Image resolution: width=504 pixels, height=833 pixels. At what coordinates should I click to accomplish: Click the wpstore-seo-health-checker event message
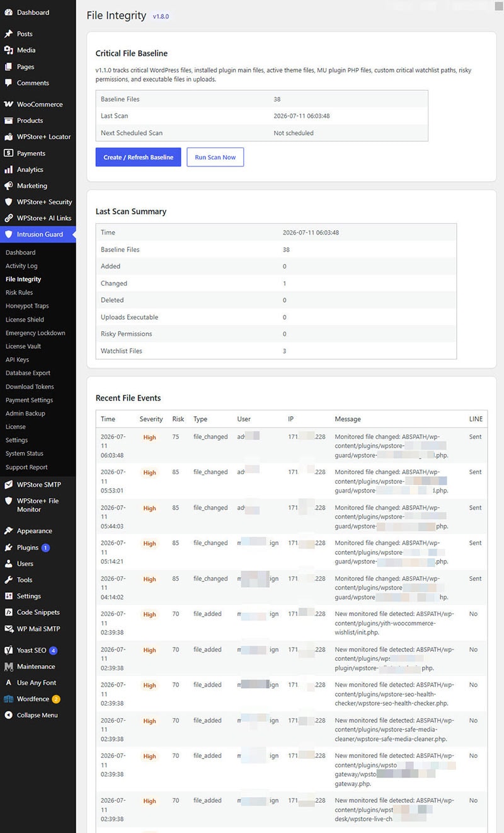pos(394,694)
